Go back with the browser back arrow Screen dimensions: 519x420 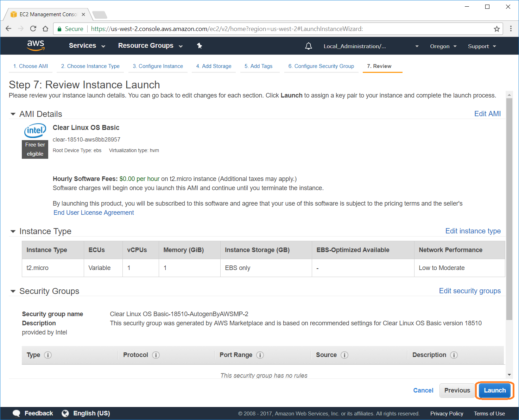[x=8, y=29]
